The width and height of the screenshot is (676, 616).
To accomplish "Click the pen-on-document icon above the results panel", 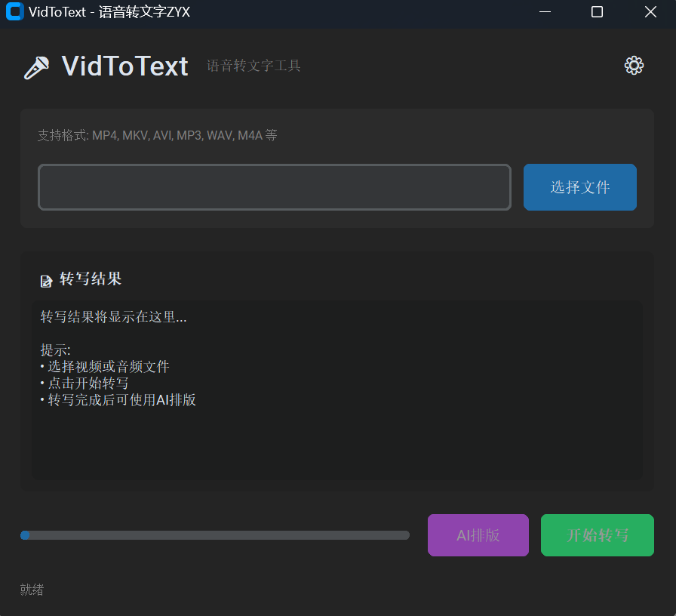I will (46, 279).
